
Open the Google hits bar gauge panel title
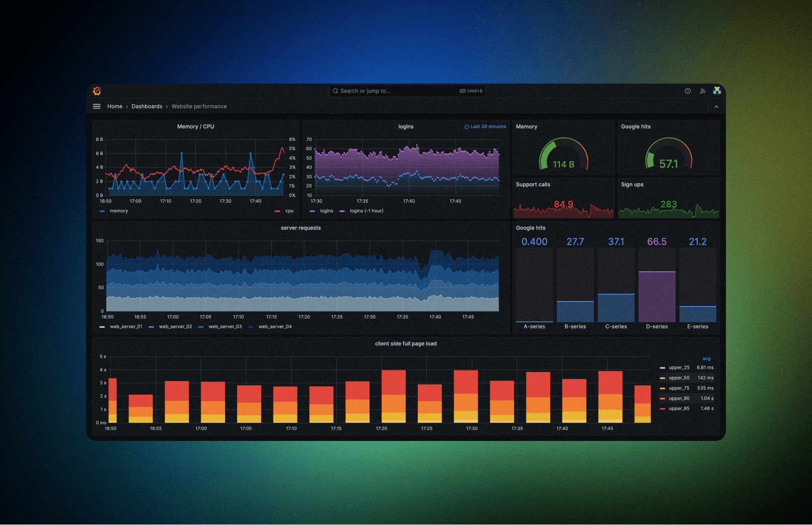coord(531,228)
